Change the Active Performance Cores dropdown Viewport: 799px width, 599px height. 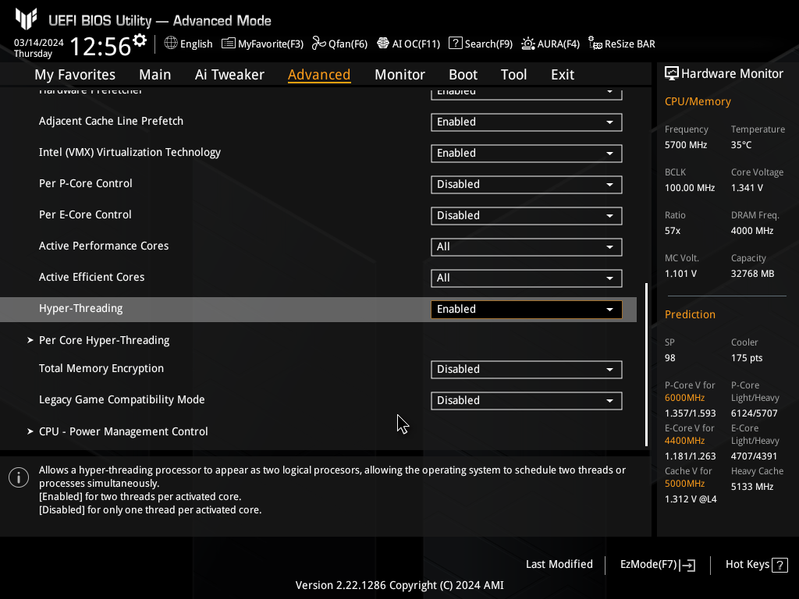click(x=526, y=247)
